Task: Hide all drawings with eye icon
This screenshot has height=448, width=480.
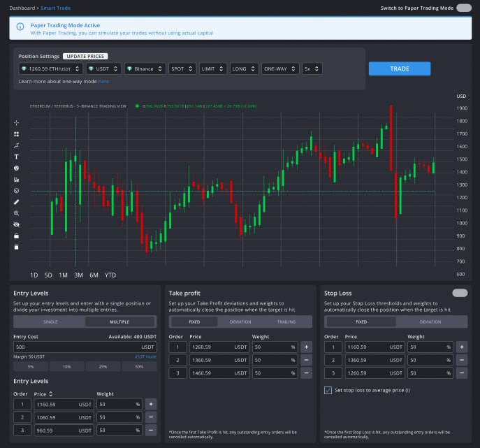Action: 17,225
